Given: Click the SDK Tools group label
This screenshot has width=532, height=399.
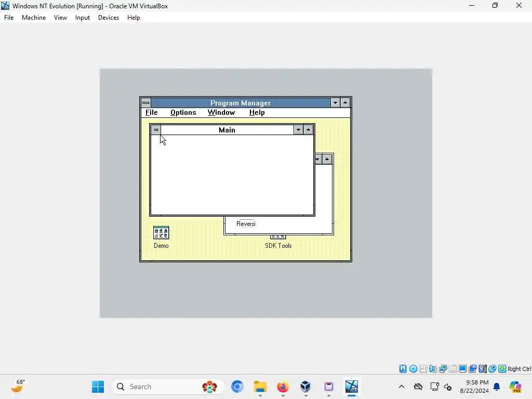Looking at the screenshot, I should click(278, 246).
